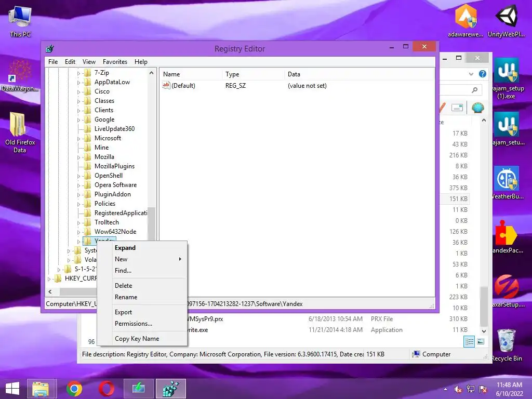Click the (Default) string value icon

[x=166, y=86]
